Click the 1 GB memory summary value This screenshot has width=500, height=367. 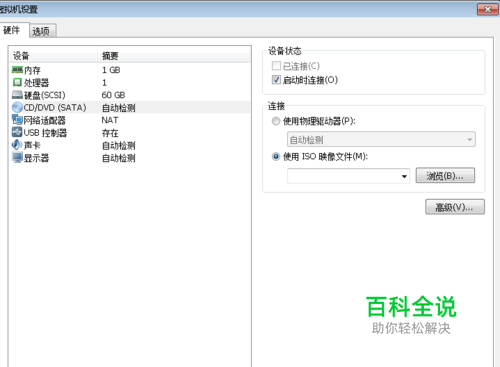pos(111,70)
